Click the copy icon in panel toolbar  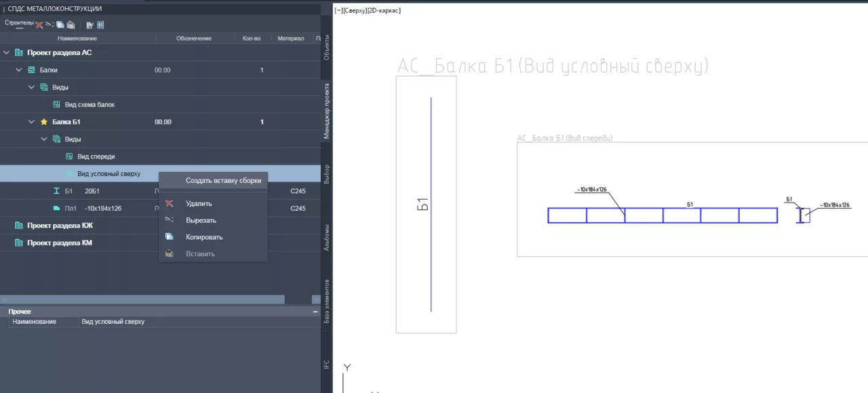pos(60,25)
